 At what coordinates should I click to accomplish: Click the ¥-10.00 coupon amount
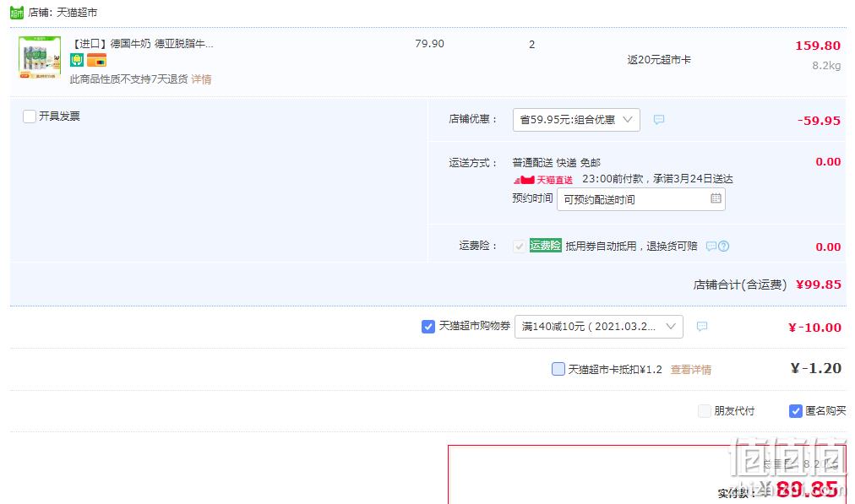pos(814,328)
